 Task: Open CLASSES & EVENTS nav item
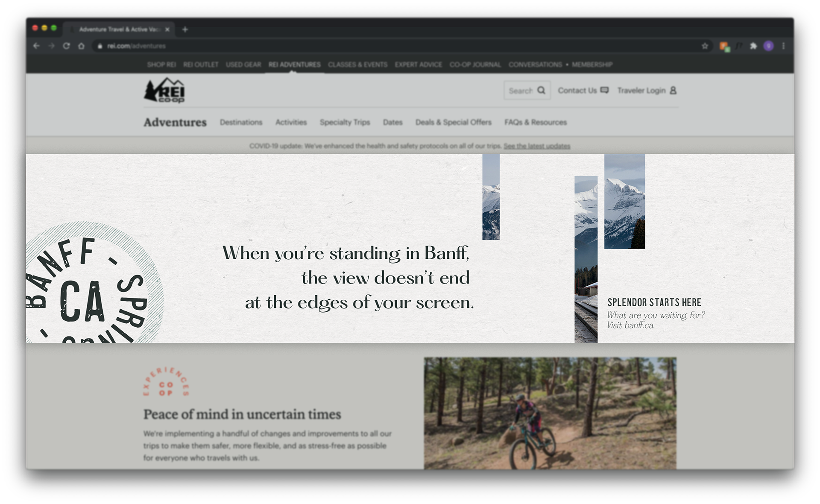point(357,64)
